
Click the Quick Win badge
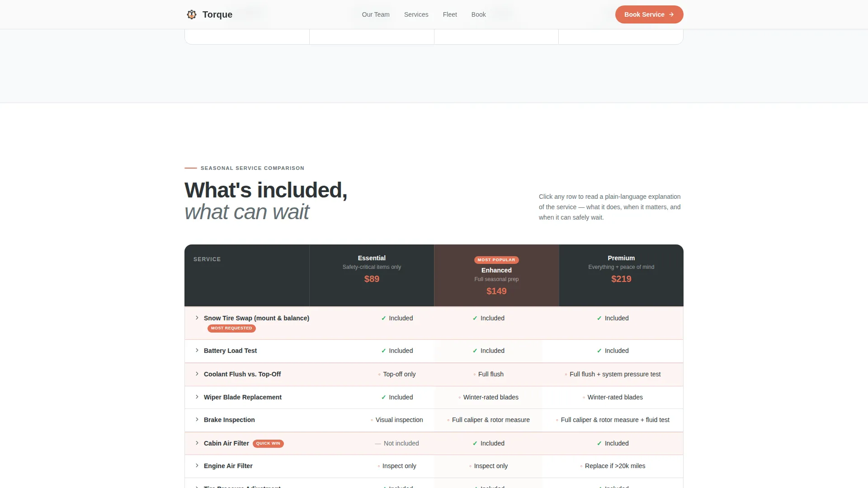pyautogui.click(x=268, y=444)
